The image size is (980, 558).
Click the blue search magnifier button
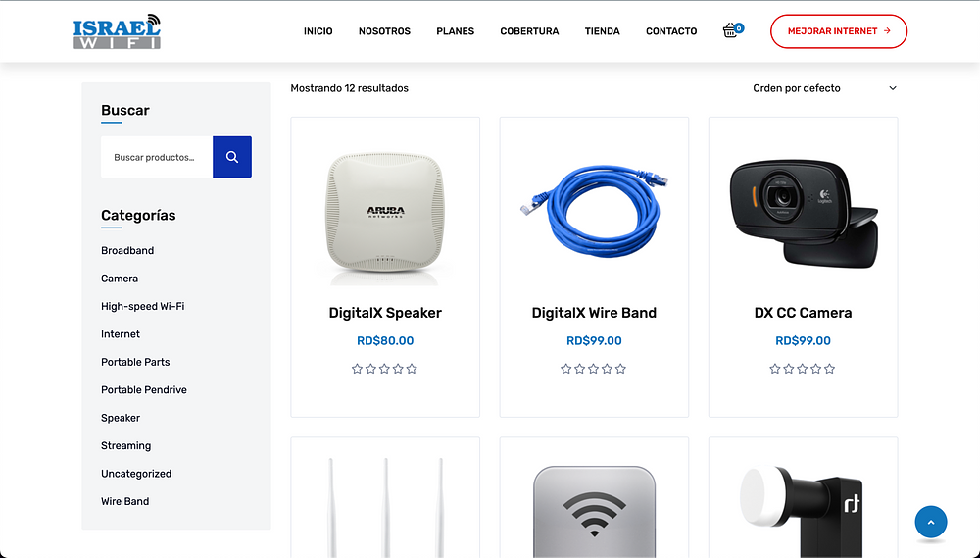pyautogui.click(x=232, y=157)
